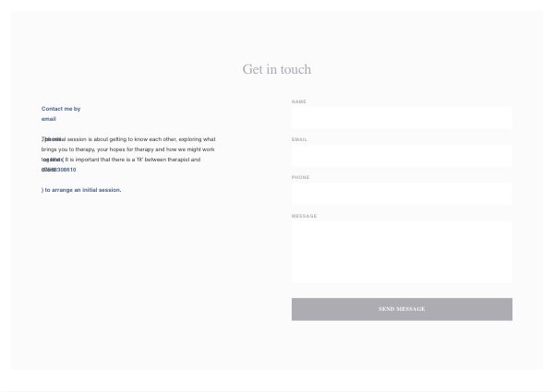Click the phone number link ending 308610

pos(63,170)
